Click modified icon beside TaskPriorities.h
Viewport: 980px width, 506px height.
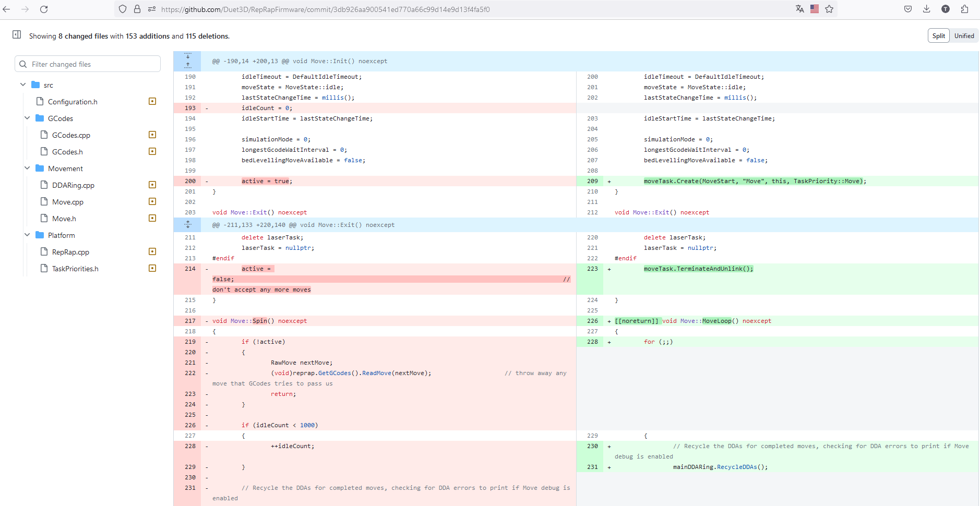152,268
